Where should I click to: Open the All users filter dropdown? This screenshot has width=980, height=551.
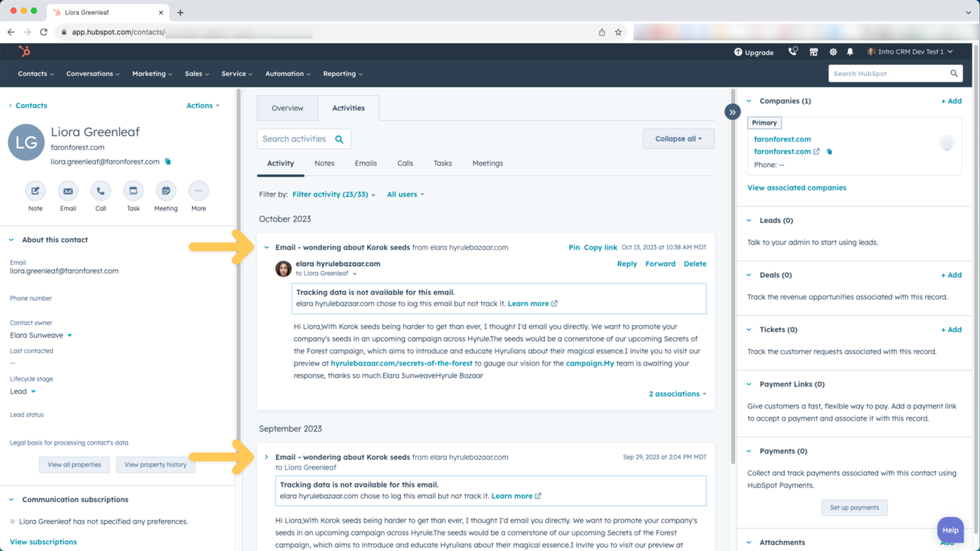tap(405, 194)
